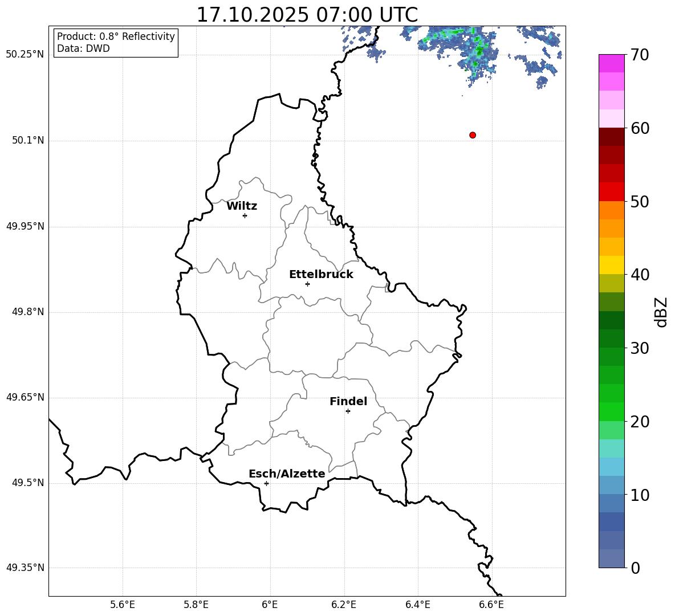
Task: Click the bright red 50 dBZ colorbar segment
Action: (x=612, y=192)
